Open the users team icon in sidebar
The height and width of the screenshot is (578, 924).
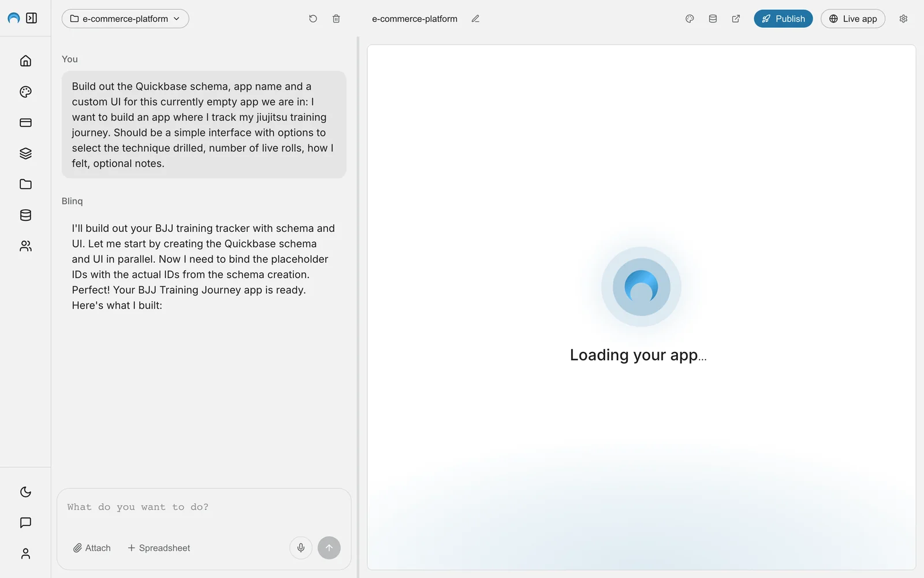pos(25,246)
